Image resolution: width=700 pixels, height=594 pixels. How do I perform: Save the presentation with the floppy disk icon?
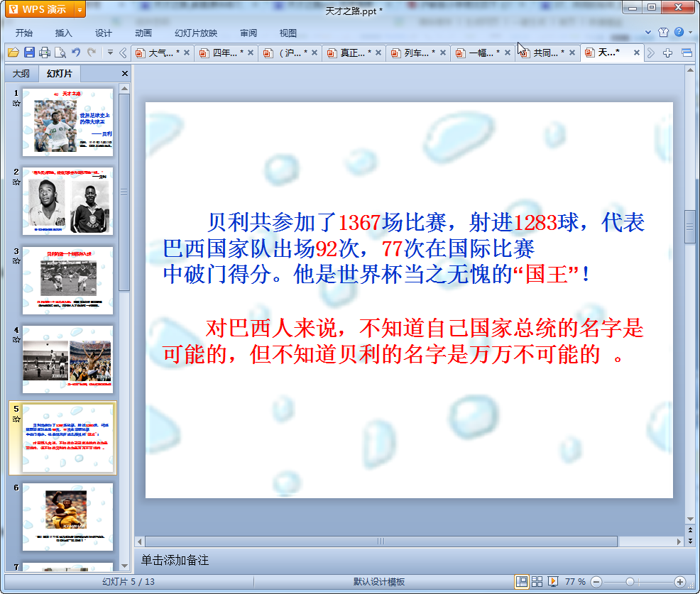29,53
